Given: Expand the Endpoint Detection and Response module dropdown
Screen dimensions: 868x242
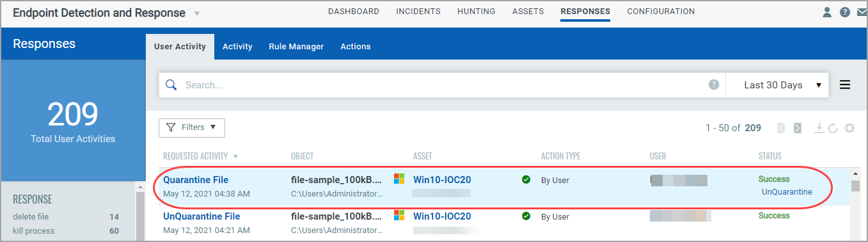Looking at the screenshot, I should [196, 13].
